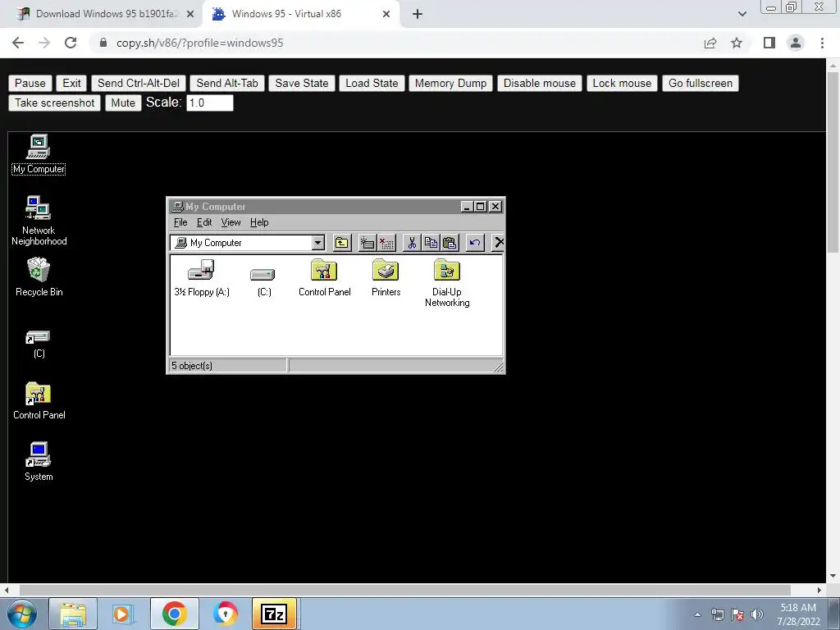Viewport: 840px width, 630px height.
Task: Click the Paste clipboard toolbar icon
Action: (x=450, y=243)
